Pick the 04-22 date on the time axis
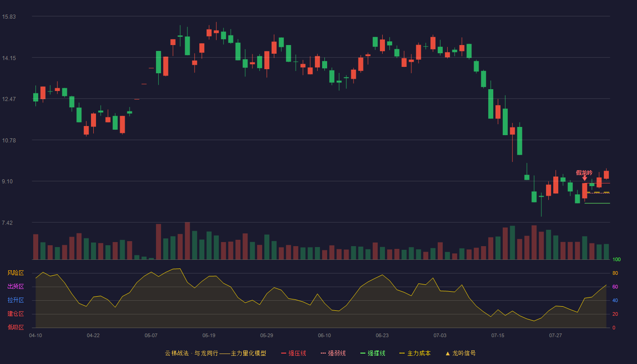This screenshot has width=637, height=364. [x=93, y=335]
